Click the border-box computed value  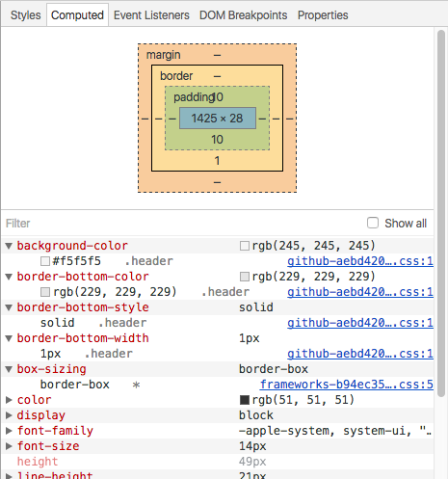click(x=274, y=369)
